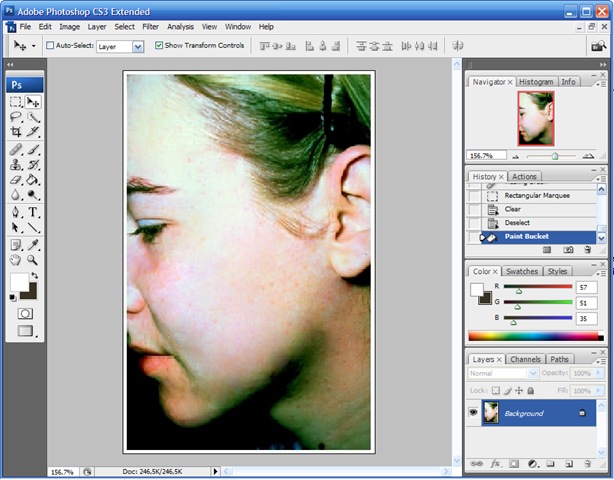The height and width of the screenshot is (480, 614).
Task: Switch to the Channels tab
Action: [525, 359]
